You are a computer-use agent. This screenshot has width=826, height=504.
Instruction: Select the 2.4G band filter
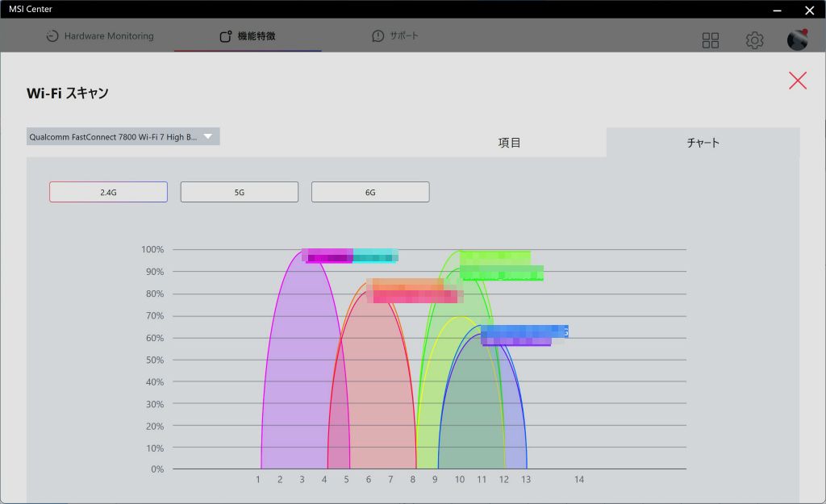click(109, 192)
